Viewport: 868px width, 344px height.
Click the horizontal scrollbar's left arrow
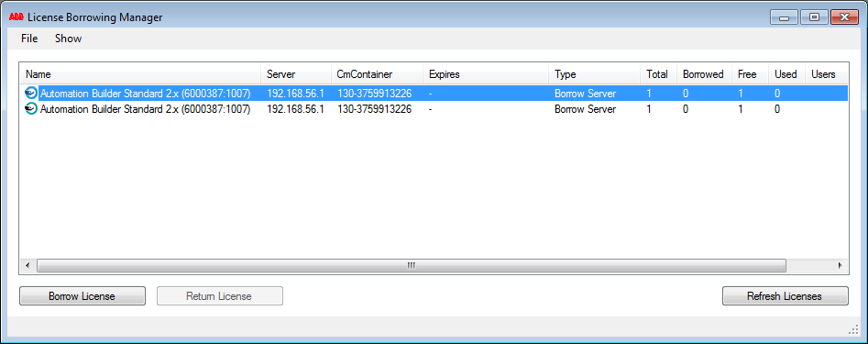tap(27, 265)
